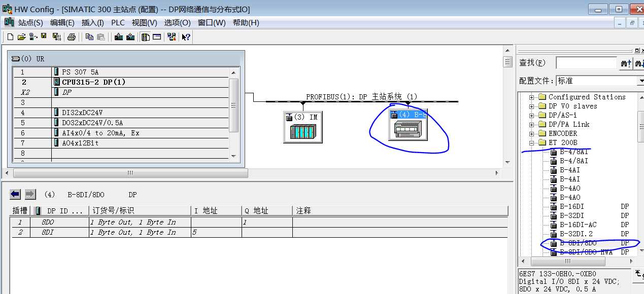Viewport: 644px width, 294px height.
Task: Open the 编辑(E) menu
Action: tap(62, 23)
